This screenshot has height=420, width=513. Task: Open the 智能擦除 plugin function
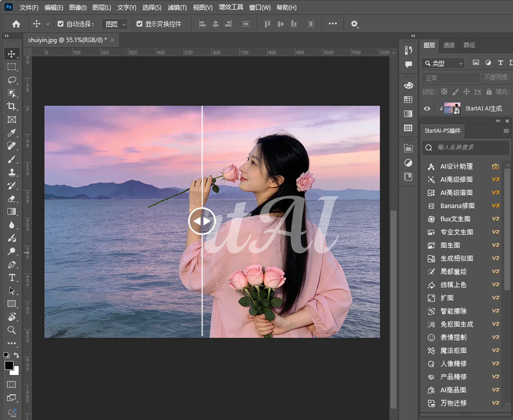point(453,311)
